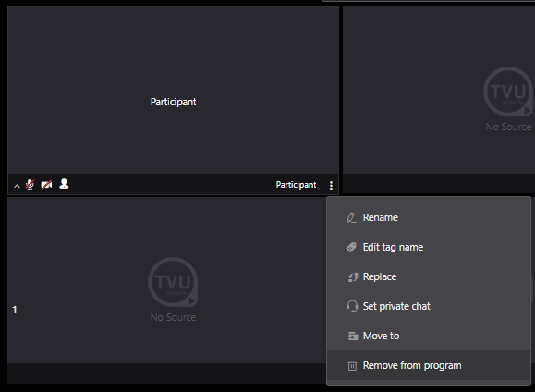Click the Move to icon

pyautogui.click(x=353, y=336)
